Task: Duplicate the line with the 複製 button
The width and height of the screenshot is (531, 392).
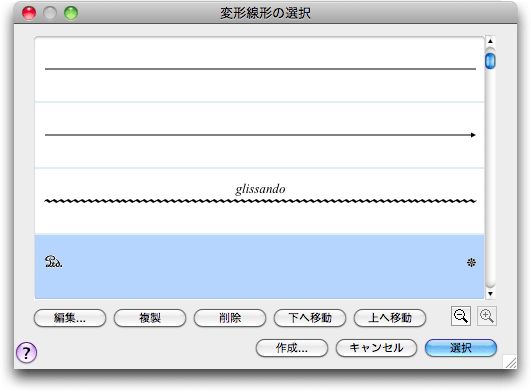Action: [x=150, y=318]
